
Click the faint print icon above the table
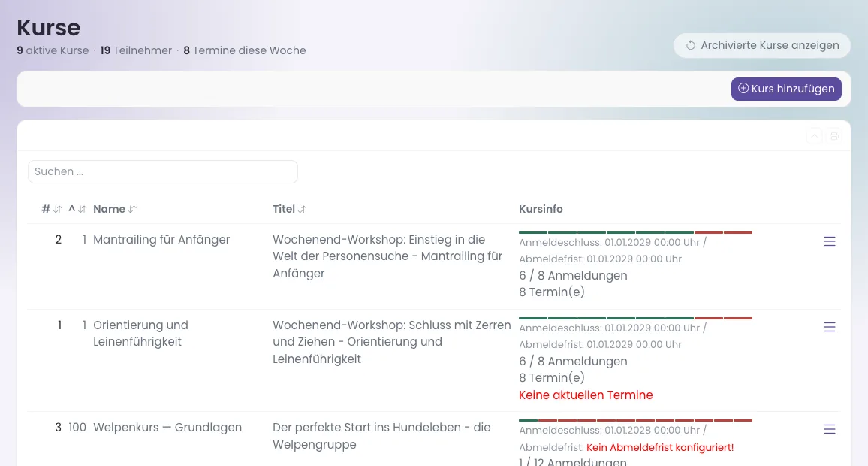click(833, 136)
